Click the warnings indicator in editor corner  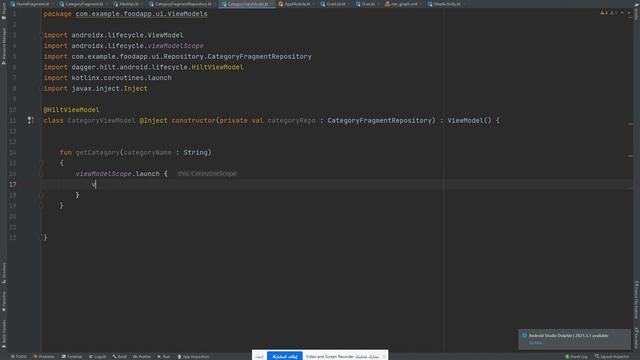pos(608,13)
